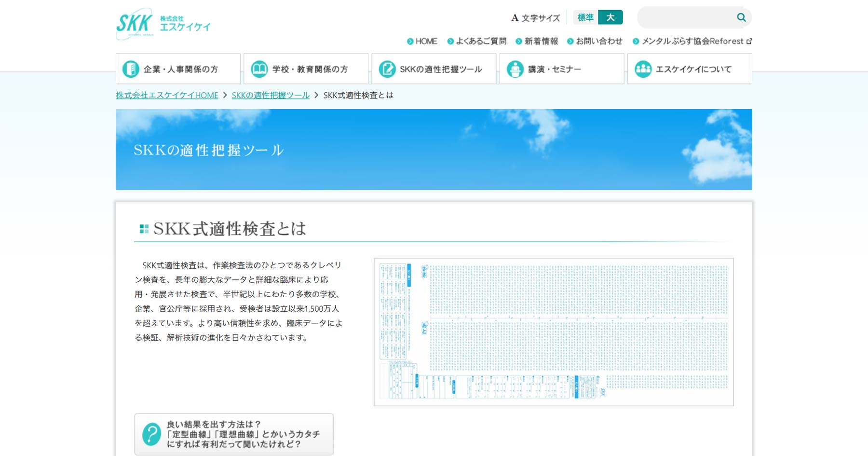Go to 株式会社エスケイケイHOME breadcrumb
Screen dimensions: 868x456
point(167,95)
